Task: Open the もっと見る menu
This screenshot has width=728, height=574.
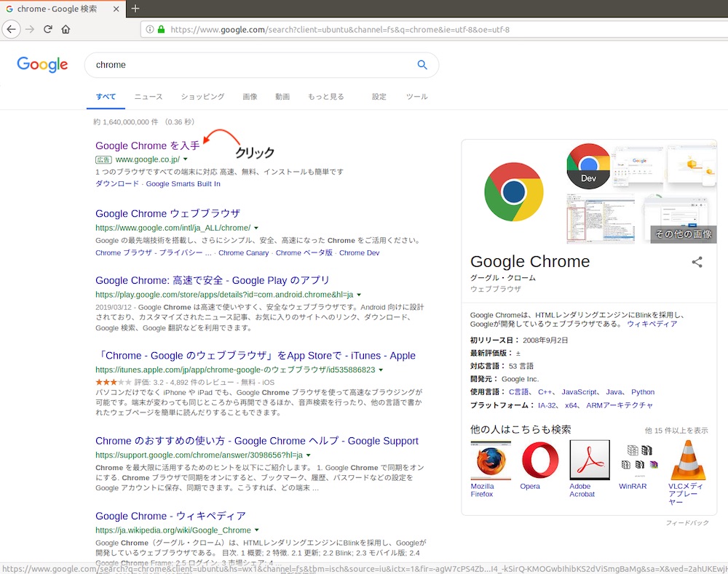Action: (x=326, y=97)
